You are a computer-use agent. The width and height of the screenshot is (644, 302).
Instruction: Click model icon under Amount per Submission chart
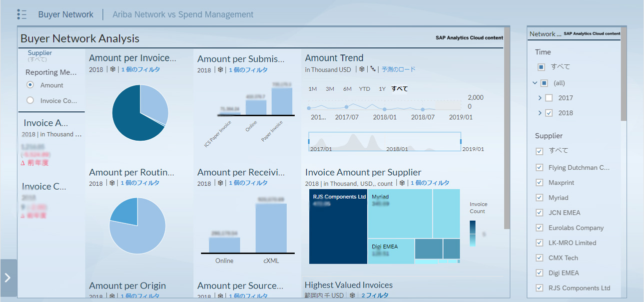[x=221, y=70]
